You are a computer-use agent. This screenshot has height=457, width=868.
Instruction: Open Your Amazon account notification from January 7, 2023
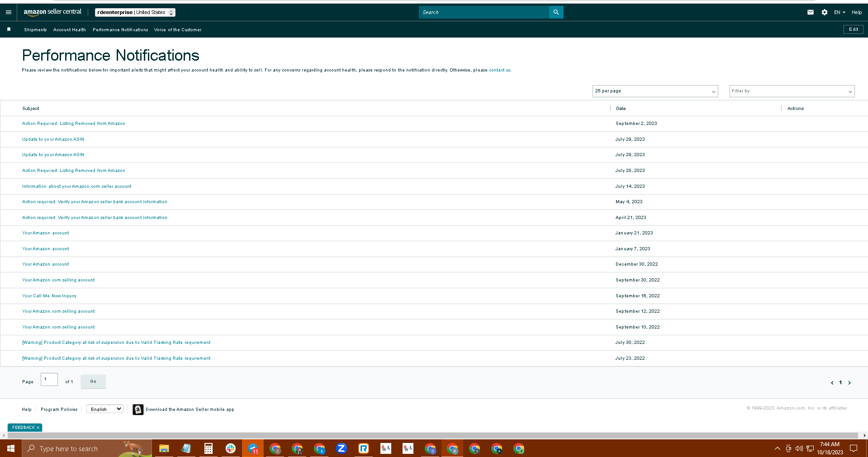tap(46, 249)
